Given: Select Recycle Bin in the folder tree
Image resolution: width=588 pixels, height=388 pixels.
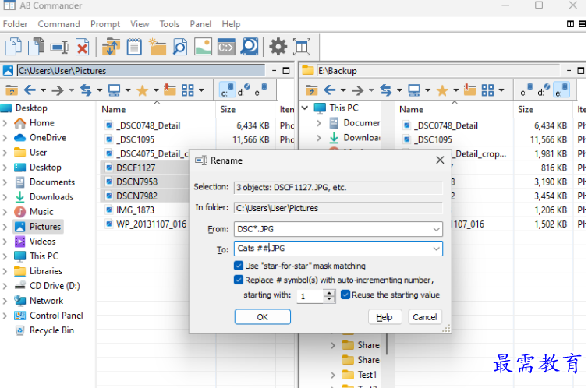Looking at the screenshot, I should (x=51, y=330).
